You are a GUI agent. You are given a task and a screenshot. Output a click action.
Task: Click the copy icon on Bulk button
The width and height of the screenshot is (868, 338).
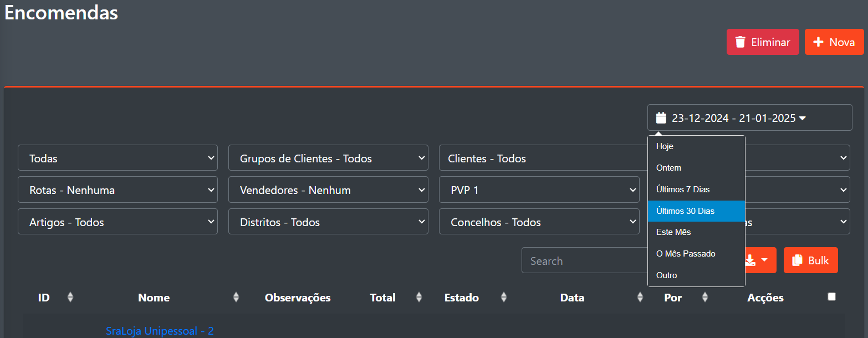pyautogui.click(x=798, y=260)
